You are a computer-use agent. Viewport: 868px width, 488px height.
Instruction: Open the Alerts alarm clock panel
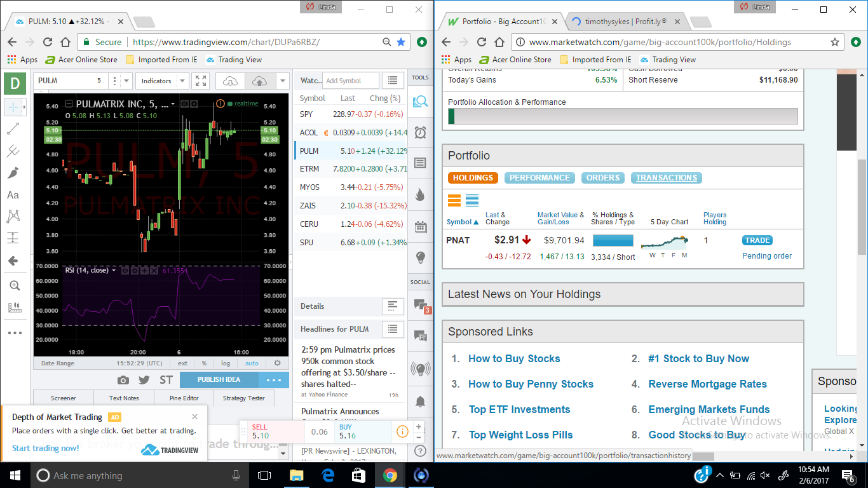[420, 132]
